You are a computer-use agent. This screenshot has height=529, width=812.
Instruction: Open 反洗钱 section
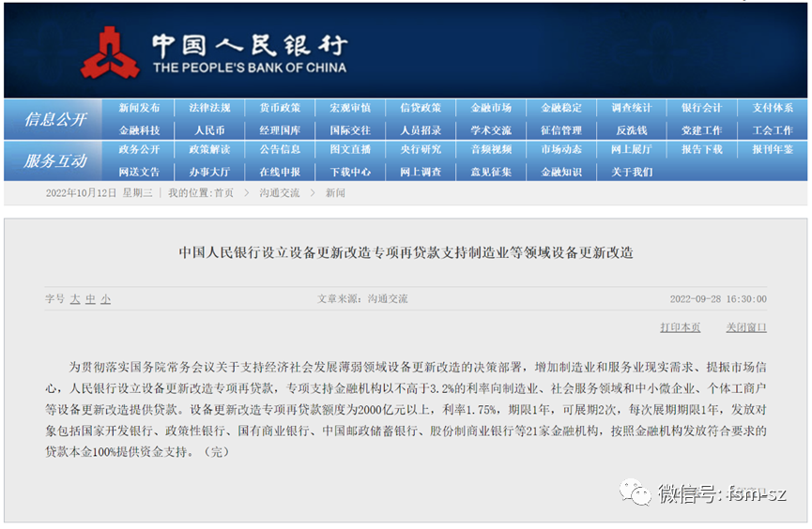point(632,130)
